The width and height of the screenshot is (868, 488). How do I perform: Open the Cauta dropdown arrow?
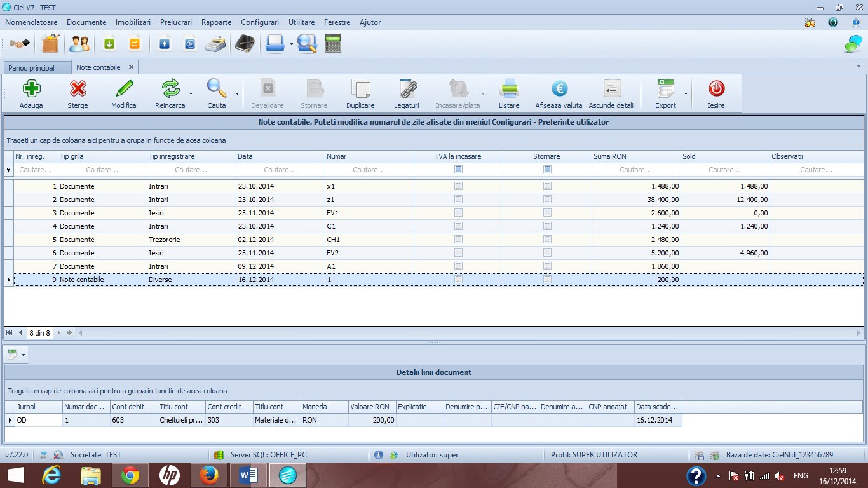pyautogui.click(x=237, y=93)
